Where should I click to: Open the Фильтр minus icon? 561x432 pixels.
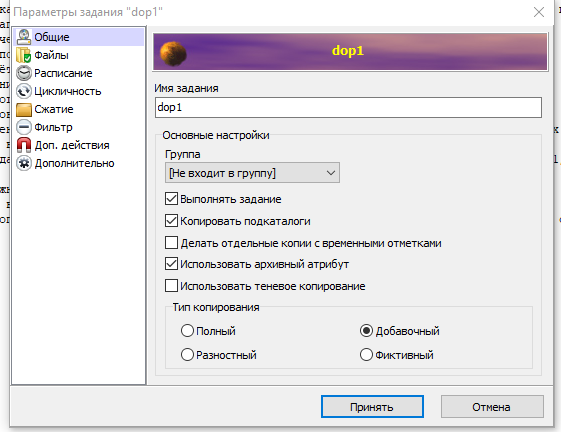coord(24,127)
